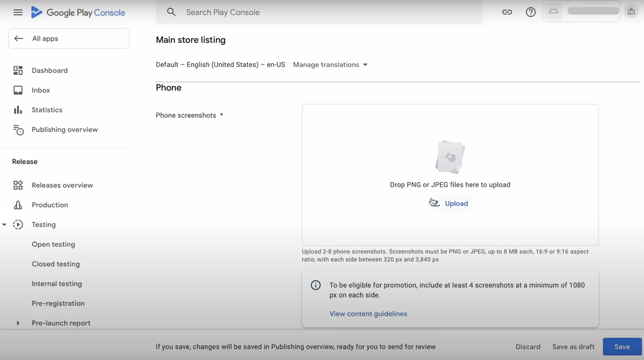The width and height of the screenshot is (644, 360).
Task: Click the Discard button
Action: point(528,347)
